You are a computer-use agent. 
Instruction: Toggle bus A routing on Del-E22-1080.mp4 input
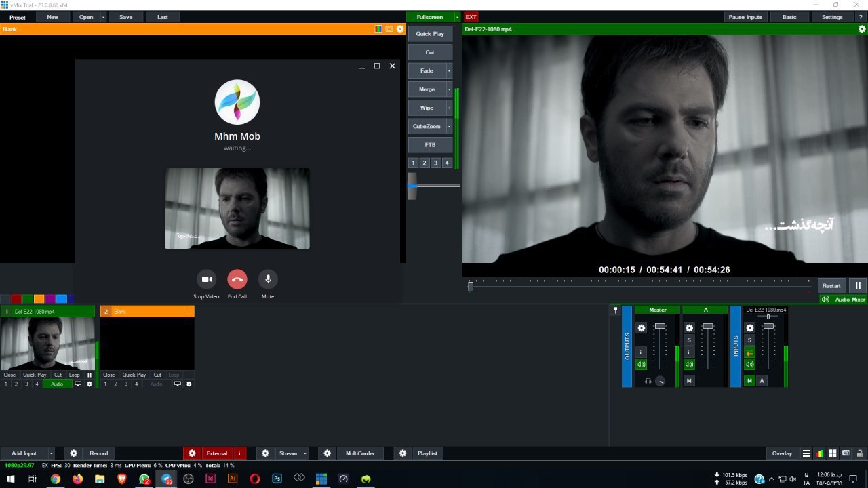coord(762,381)
